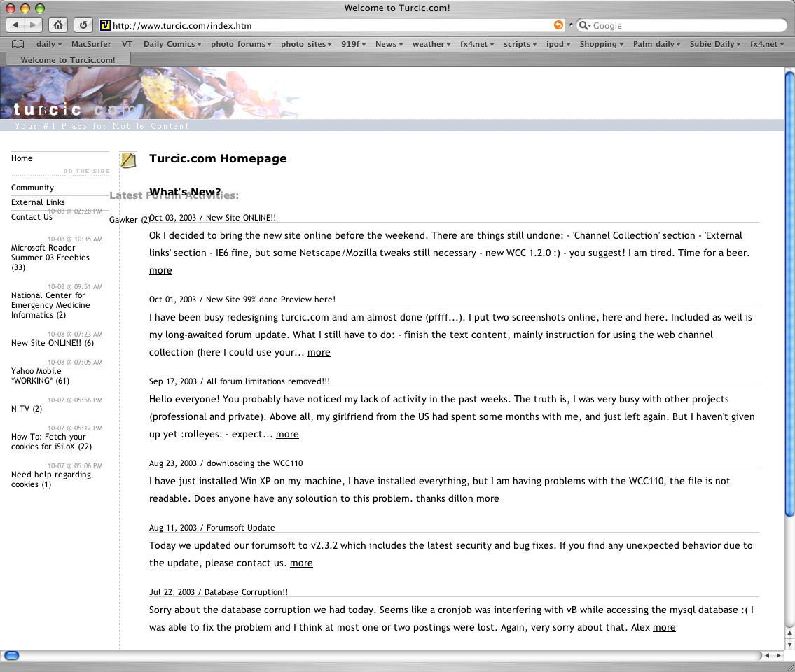Click the Turcic.com Homepage title
The image size is (795, 672).
point(218,158)
